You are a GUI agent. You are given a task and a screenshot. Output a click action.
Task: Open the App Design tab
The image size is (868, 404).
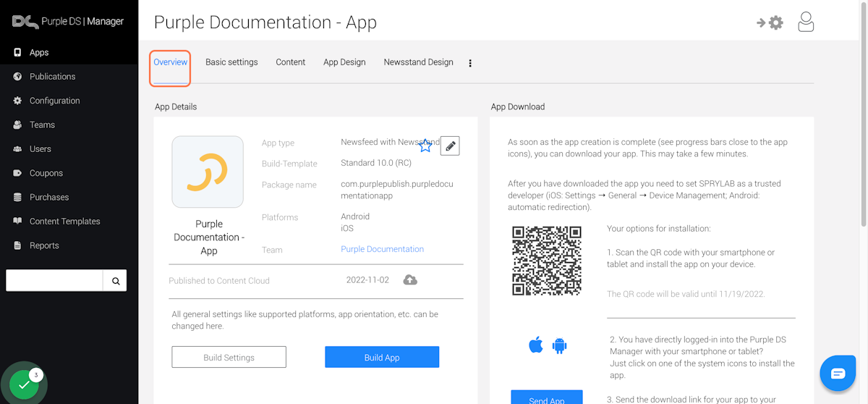click(344, 62)
